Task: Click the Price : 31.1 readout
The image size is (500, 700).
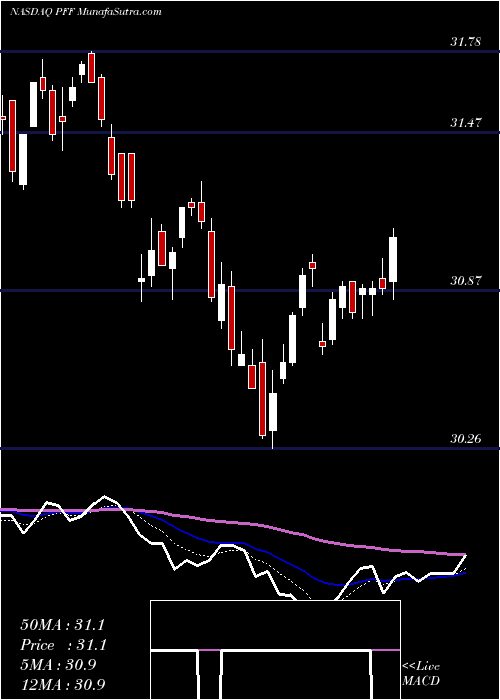Action: [62, 645]
